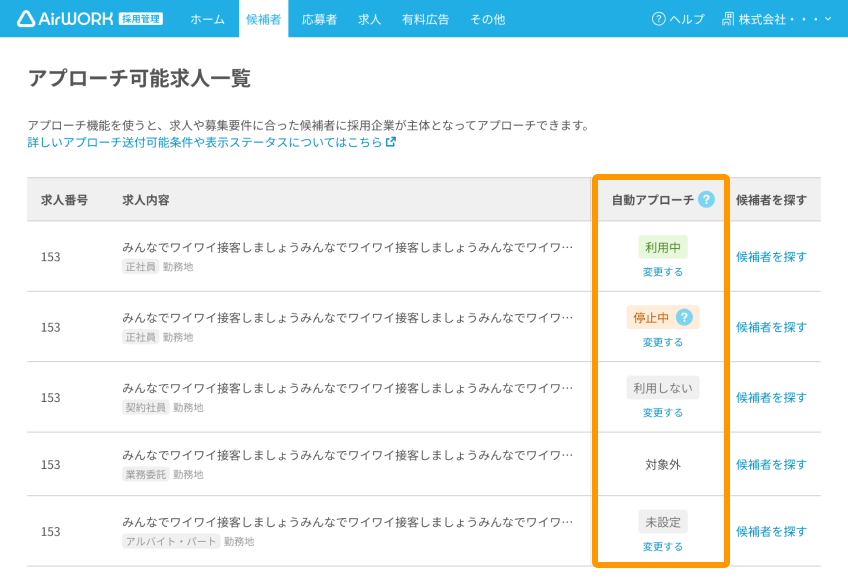
Task: Click 変更する under 利用中 status
Action: 662,272
